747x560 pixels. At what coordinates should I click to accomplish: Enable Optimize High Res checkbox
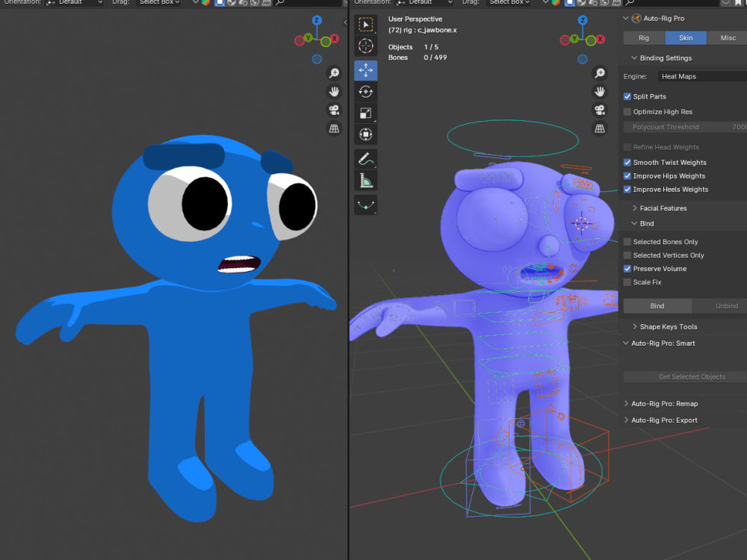pyautogui.click(x=627, y=111)
